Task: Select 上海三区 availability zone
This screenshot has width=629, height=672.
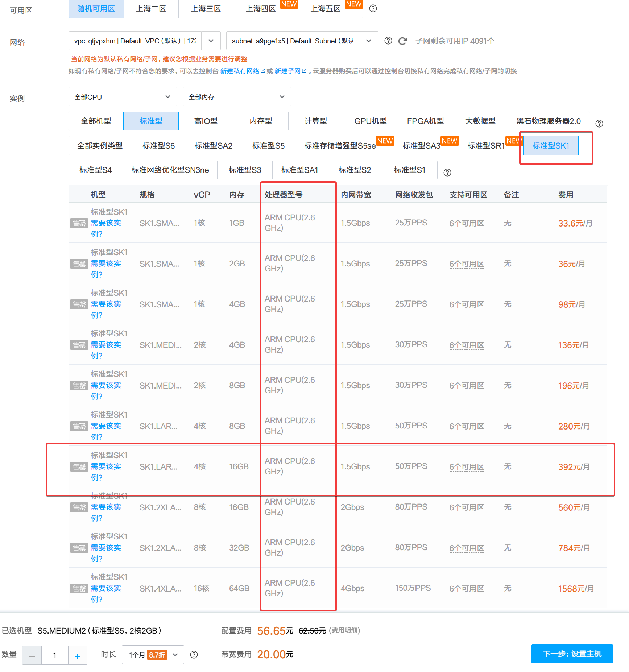Action: click(206, 9)
